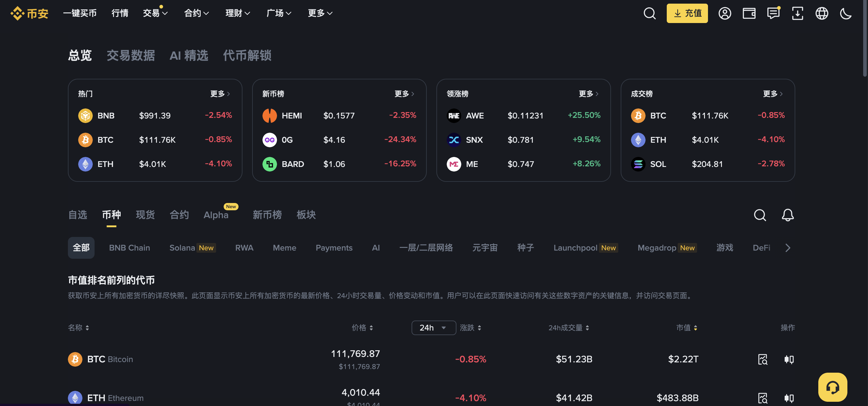The height and width of the screenshot is (406, 868).
Task: Open the BTC row trade candlestick icon
Action: point(789,359)
